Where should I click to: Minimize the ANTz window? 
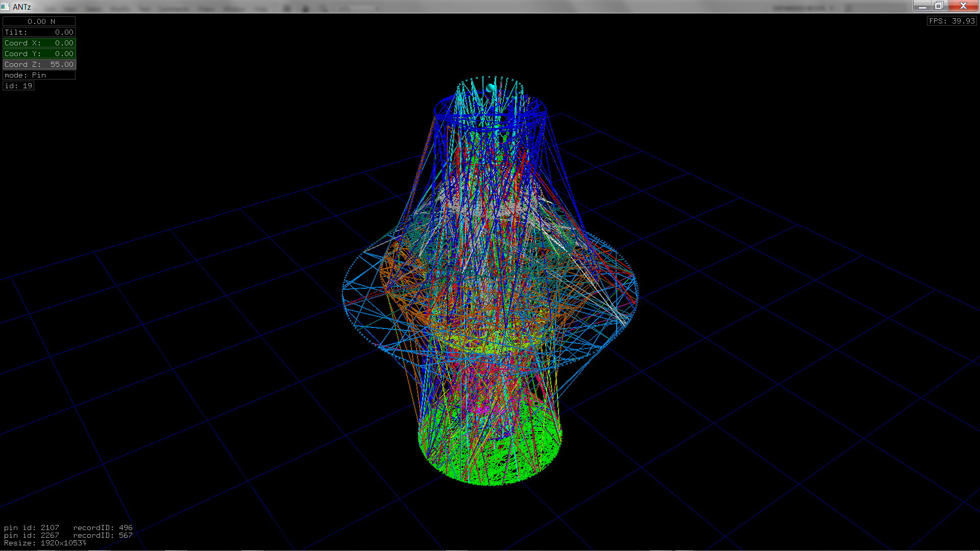tap(922, 6)
